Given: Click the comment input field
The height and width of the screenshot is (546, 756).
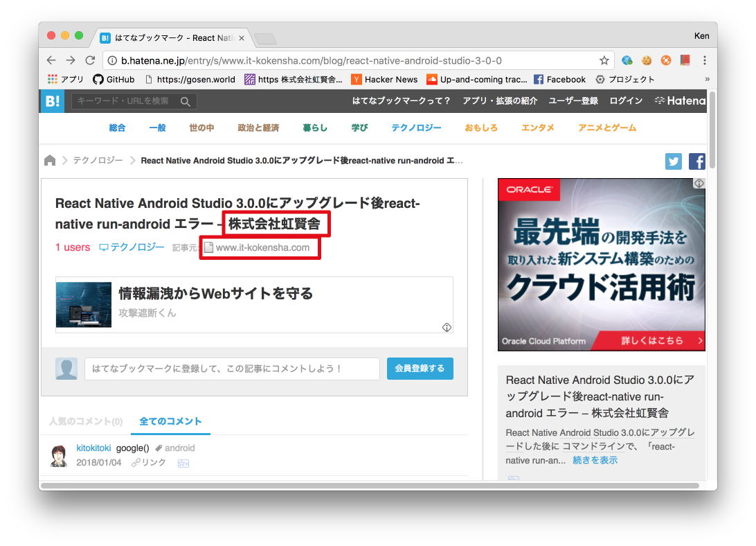Looking at the screenshot, I should pos(232,369).
